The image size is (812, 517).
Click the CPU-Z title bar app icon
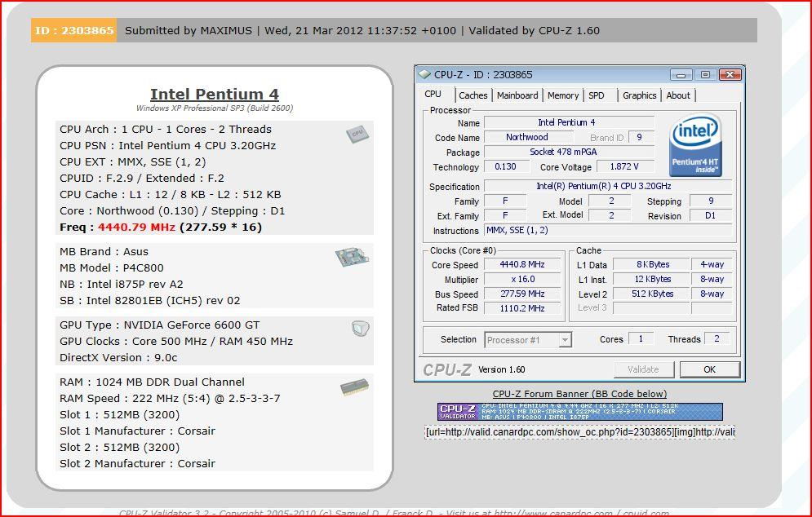(424, 74)
